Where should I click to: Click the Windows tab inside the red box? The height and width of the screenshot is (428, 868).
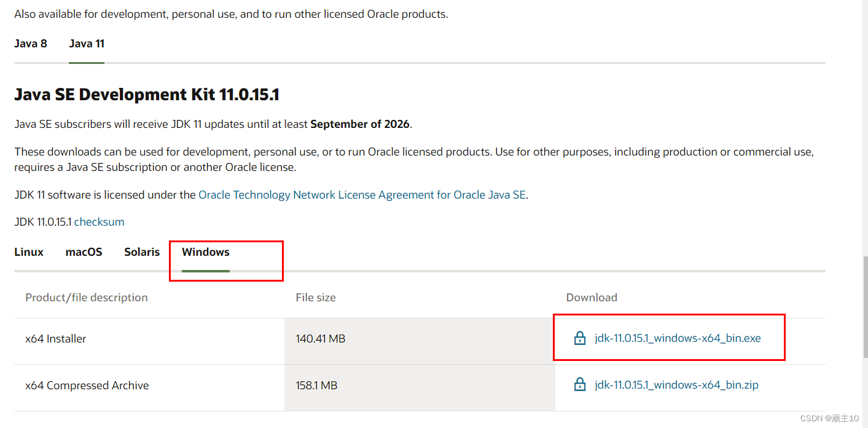[205, 252]
